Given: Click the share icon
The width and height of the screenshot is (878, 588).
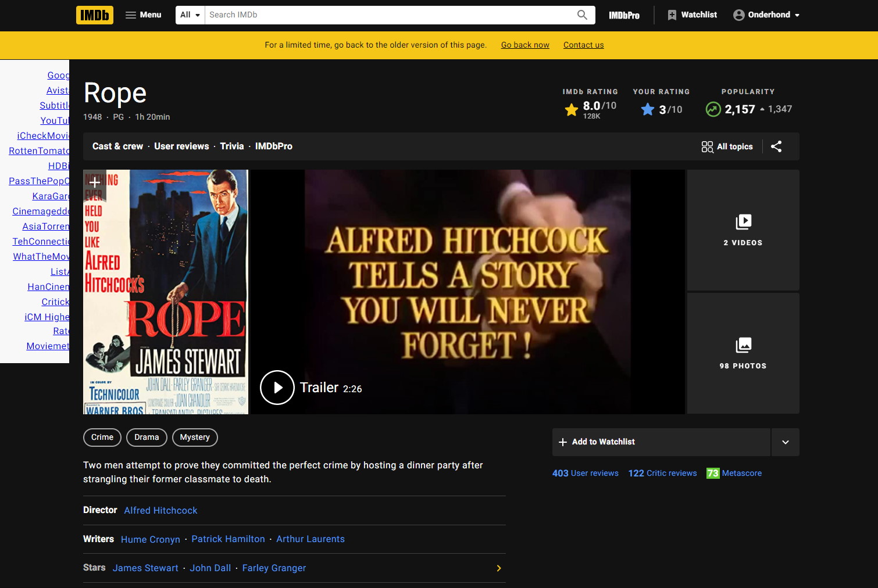Looking at the screenshot, I should tap(776, 146).
